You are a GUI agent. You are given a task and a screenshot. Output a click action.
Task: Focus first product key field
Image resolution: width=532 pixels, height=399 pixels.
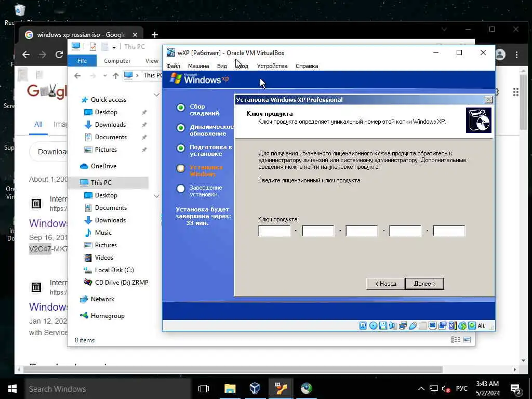pyautogui.click(x=274, y=231)
